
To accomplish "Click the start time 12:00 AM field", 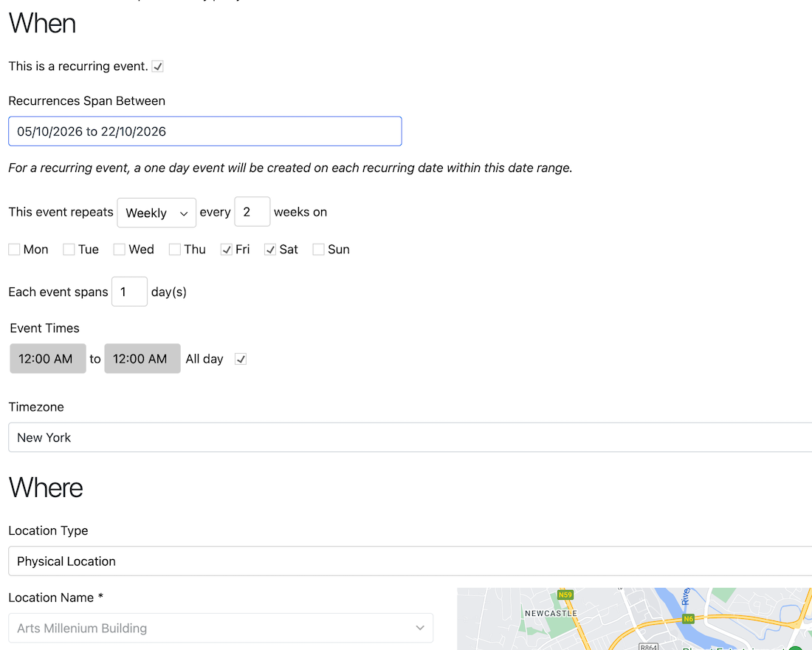I will tap(47, 359).
